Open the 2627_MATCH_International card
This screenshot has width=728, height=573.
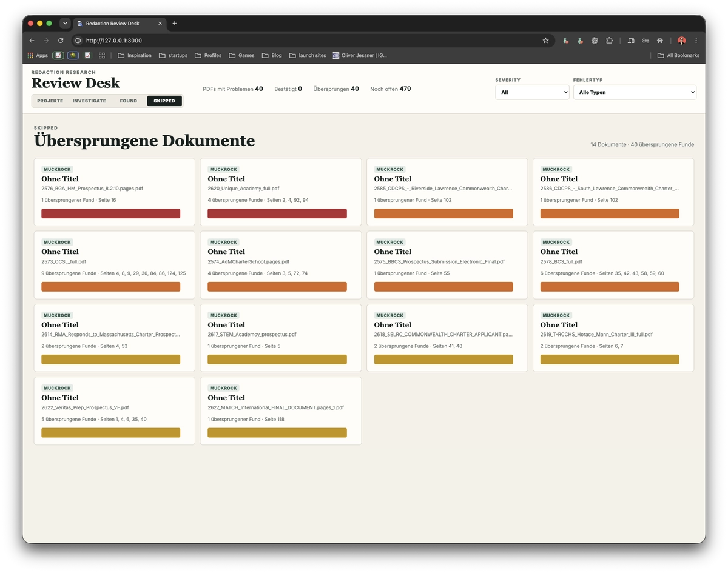coord(281,411)
